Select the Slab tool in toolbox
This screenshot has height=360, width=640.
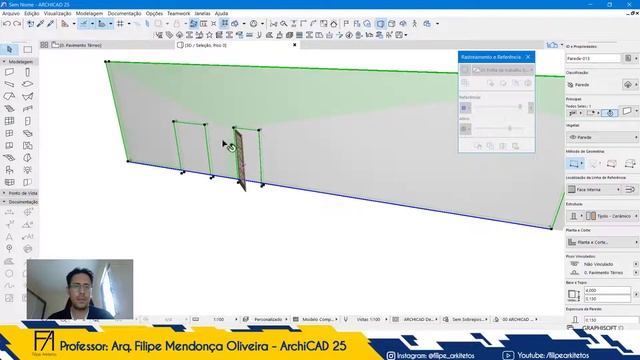click(27, 84)
